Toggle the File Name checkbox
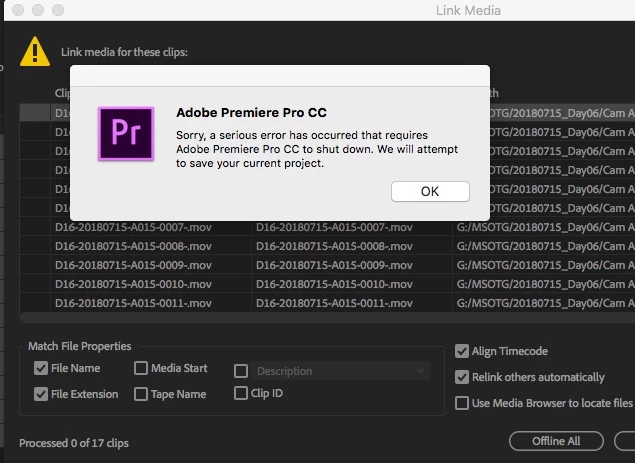The height and width of the screenshot is (463, 635). 41,368
